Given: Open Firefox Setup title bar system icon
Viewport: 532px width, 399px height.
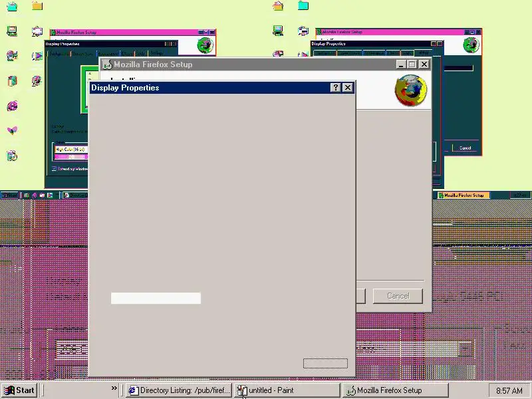Looking at the screenshot, I should (x=107, y=65).
